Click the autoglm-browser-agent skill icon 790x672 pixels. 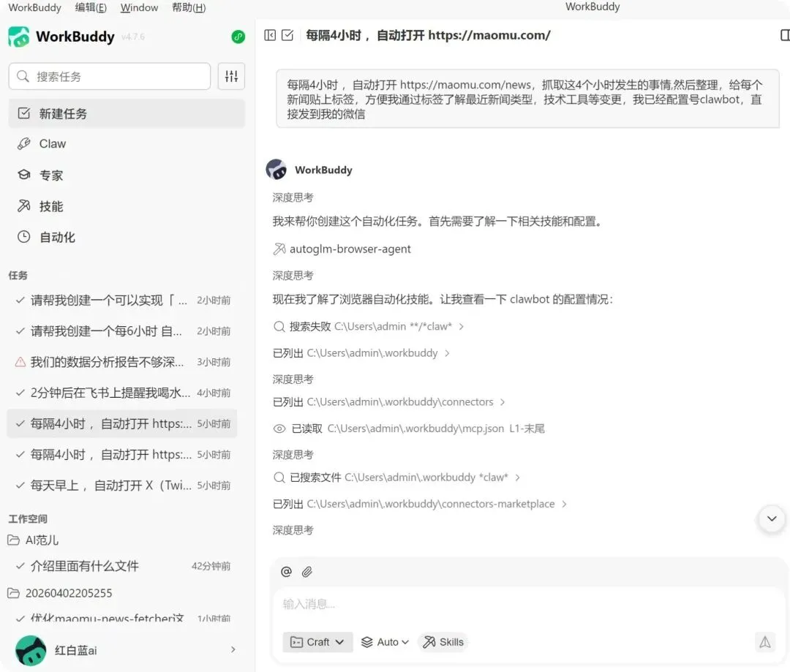tap(279, 249)
